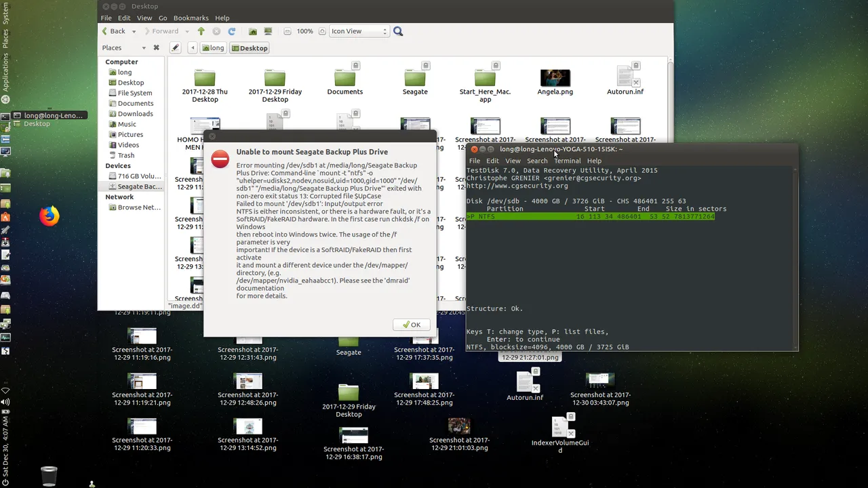Open the System menu on the panel
Screen dimensions: 868x488
(5, 14)
